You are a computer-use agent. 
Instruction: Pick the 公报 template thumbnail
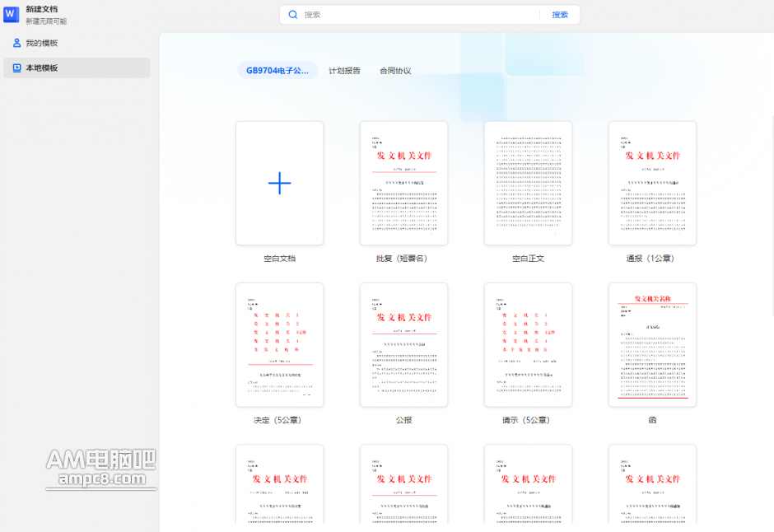coord(403,345)
